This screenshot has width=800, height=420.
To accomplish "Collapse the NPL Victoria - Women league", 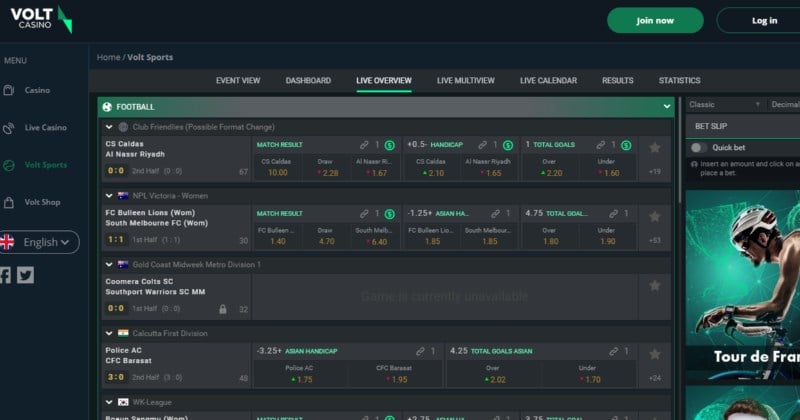I will 109,196.
